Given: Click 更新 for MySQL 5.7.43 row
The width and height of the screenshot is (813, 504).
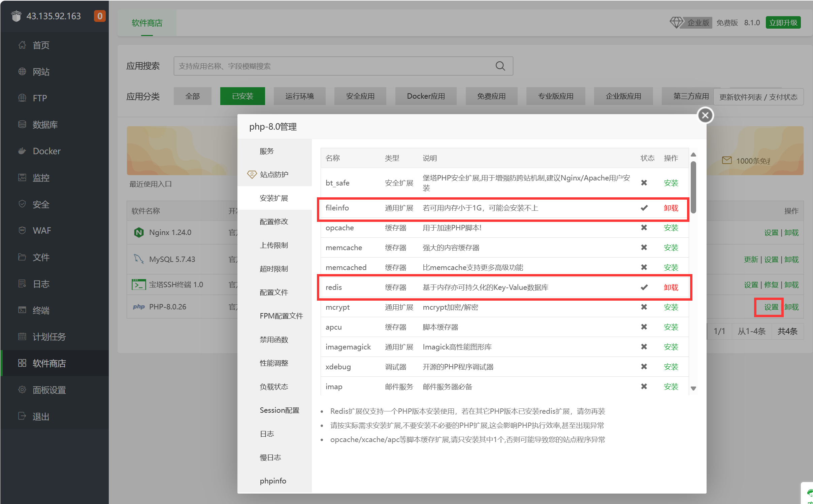Looking at the screenshot, I should [751, 259].
